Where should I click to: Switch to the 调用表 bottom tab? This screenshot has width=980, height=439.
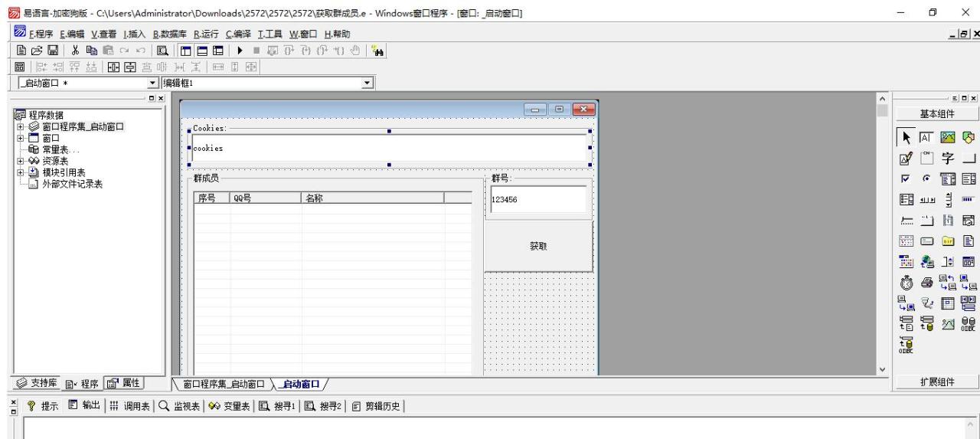[131, 407]
